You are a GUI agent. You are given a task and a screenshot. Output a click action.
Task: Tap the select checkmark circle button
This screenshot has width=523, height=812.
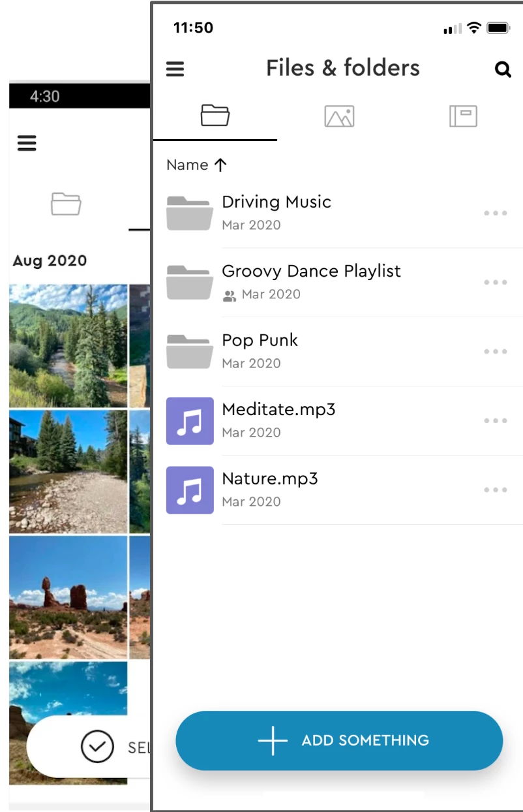click(97, 747)
